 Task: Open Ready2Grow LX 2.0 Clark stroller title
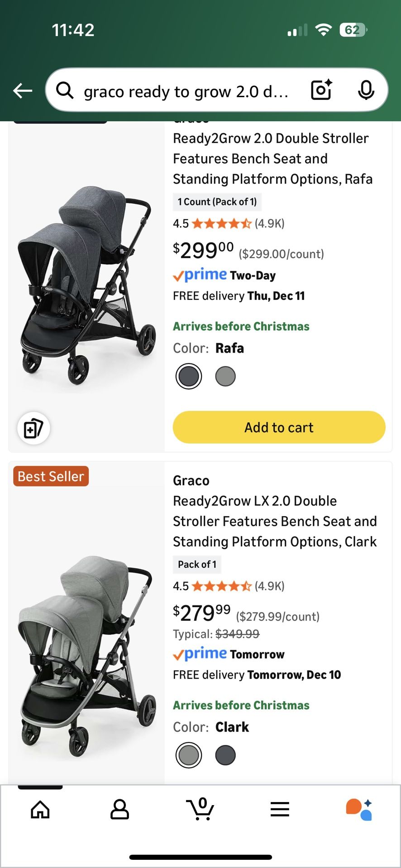click(274, 521)
